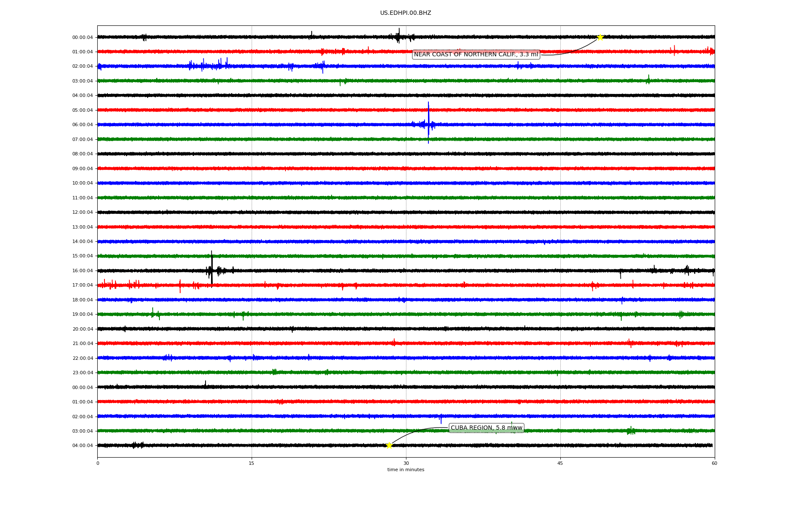Click the 15 tick on time axis
This screenshot has width=812, height=508.
pos(252,463)
